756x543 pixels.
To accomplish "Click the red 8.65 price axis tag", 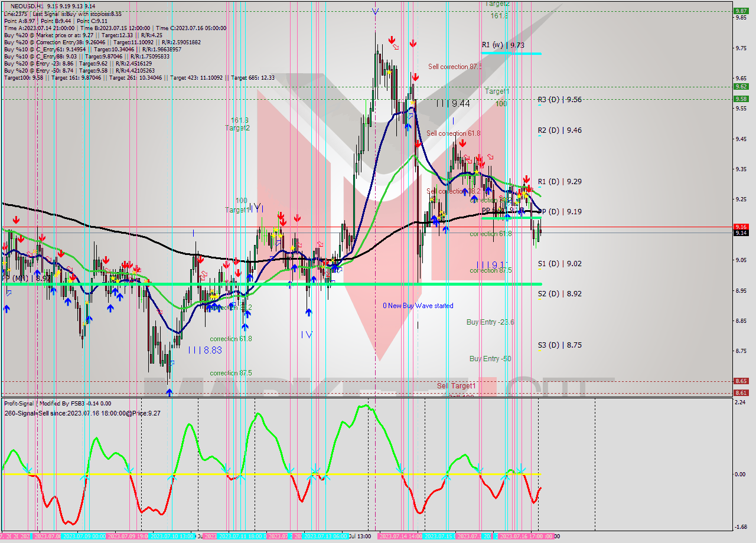I will (x=741, y=381).
